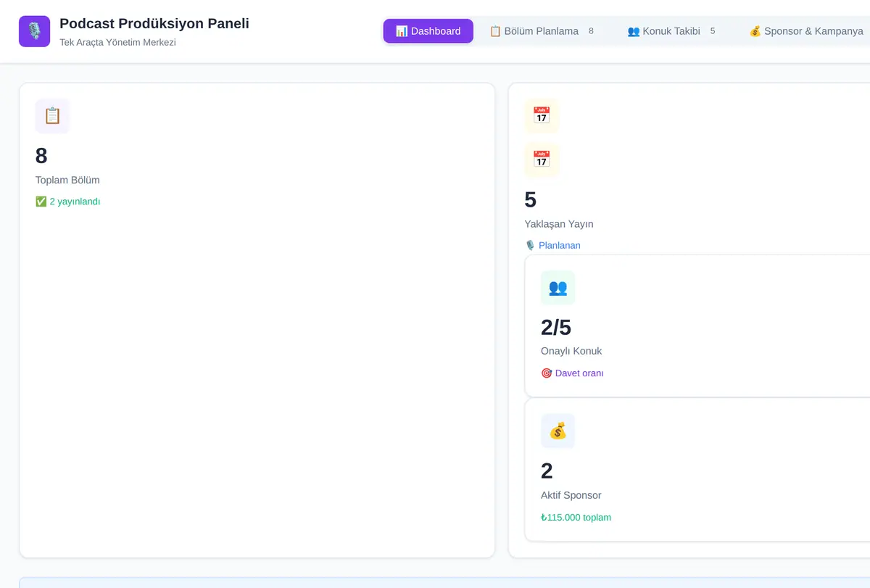The height and width of the screenshot is (588, 870).
Task: Click the "Tek Araçta Yönetim Merkezi" subtitle
Action: tap(117, 42)
